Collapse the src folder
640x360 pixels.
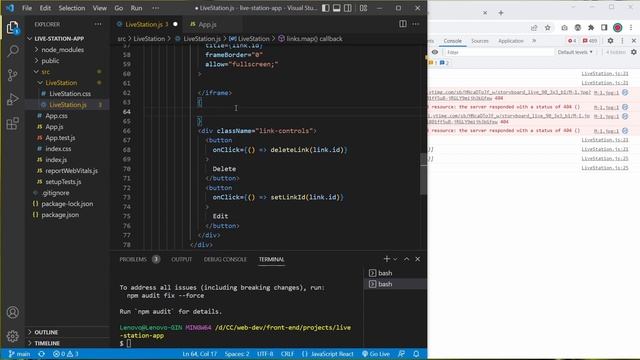point(45,72)
